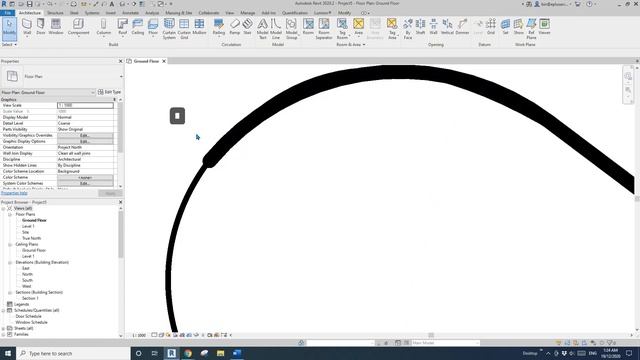Open the Door Schedule view
This screenshot has height=360, width=640.
pyautogui.click(x=29, y=316)
